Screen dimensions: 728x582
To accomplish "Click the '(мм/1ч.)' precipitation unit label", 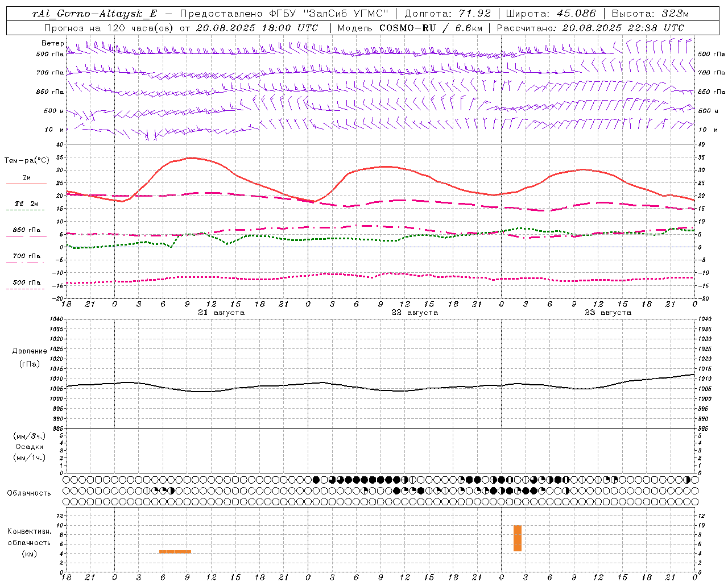I will point(30,458).
